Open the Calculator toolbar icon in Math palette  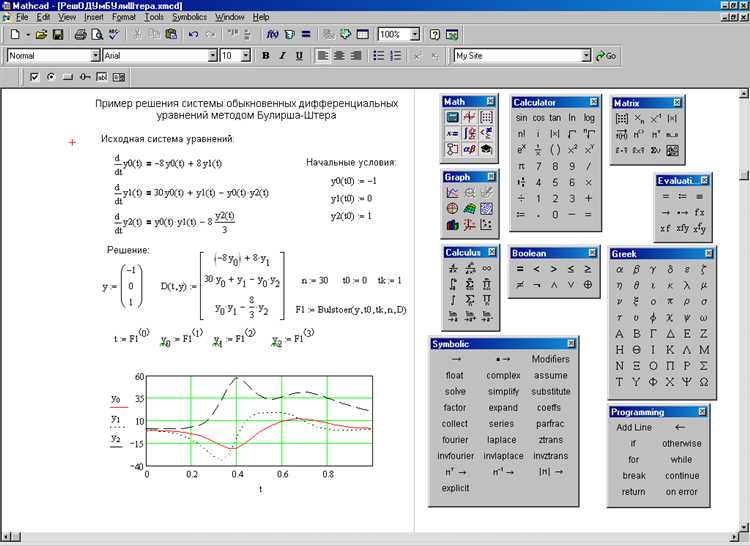point(452,117)
